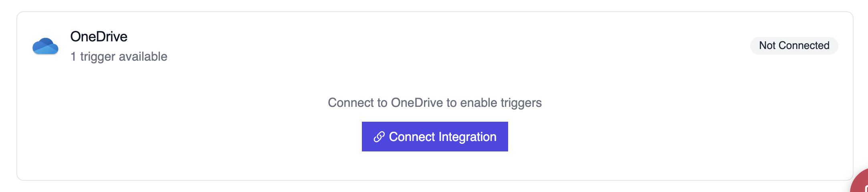Click the connection status indicator for OneDrive
This screenshot has width=868, height=192.
793,46
